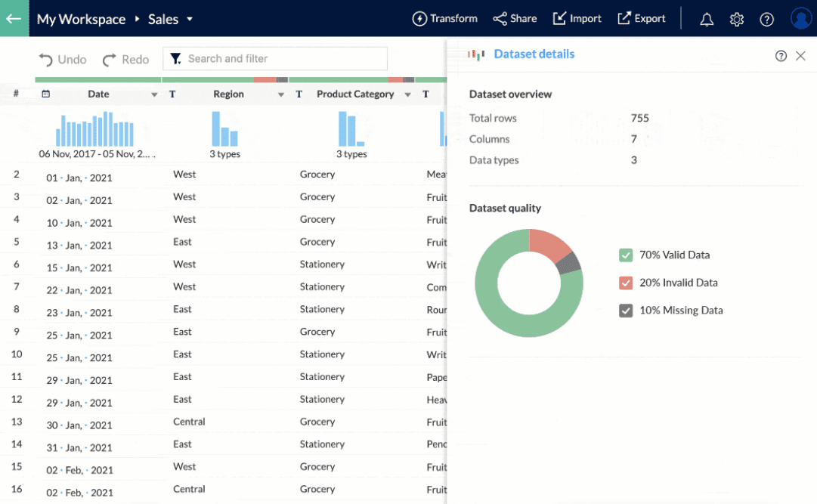The image size is (817, 504).
Task: Click the green back arrow button
Action: 14,19
